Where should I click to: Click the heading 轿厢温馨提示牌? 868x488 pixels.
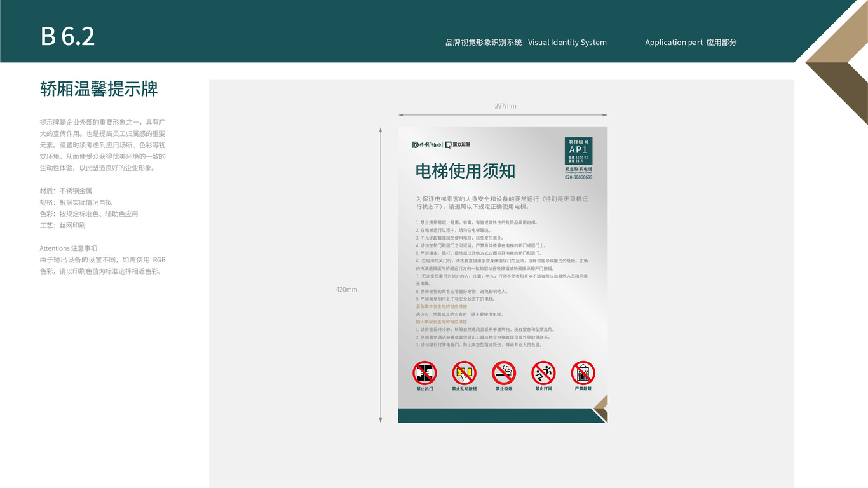click(x=99, y=89)
